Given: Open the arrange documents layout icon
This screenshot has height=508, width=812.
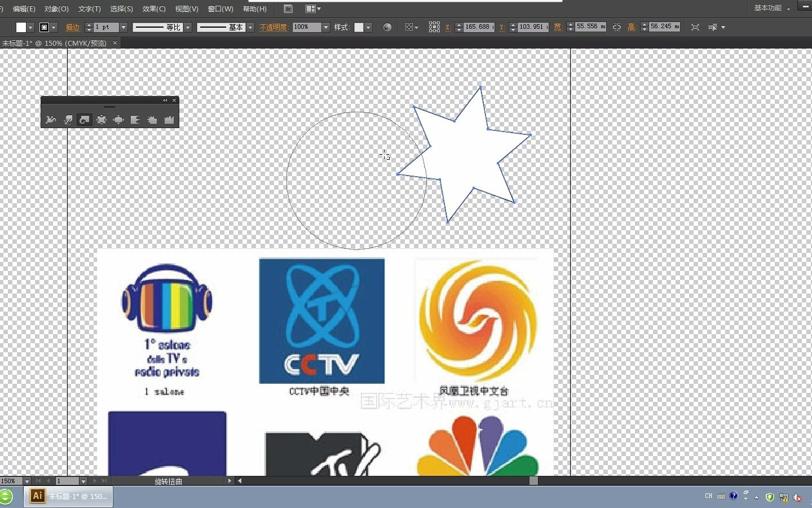Looking at the screenshot, I should pos(313,9).
